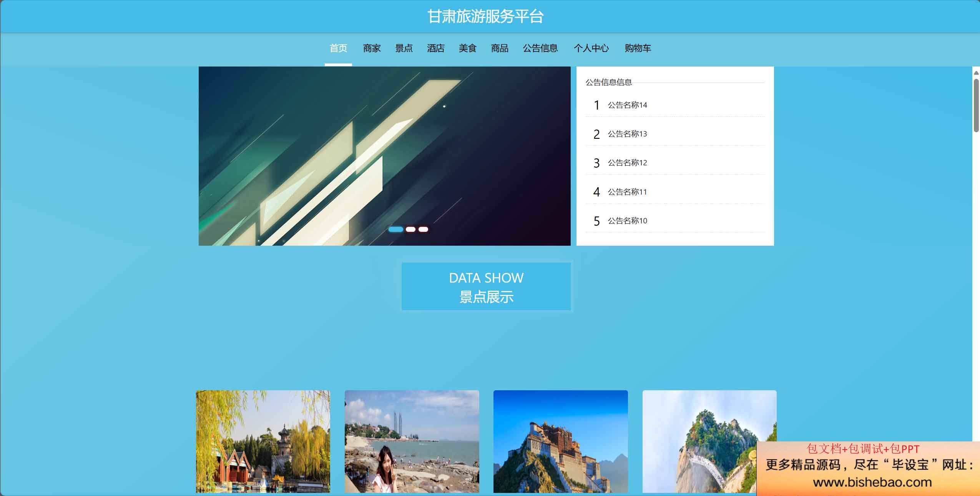Click the 公告信息信息 panel heading
This screenshot has height=496, width=980.
click(x=609, y=82)
